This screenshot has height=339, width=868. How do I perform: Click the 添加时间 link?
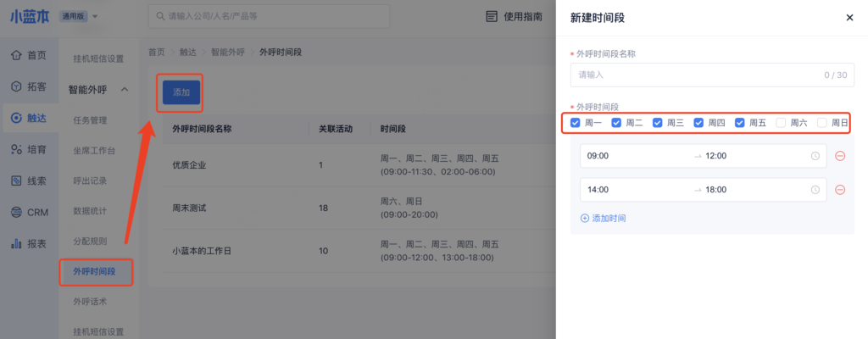(x=603, y=218)
